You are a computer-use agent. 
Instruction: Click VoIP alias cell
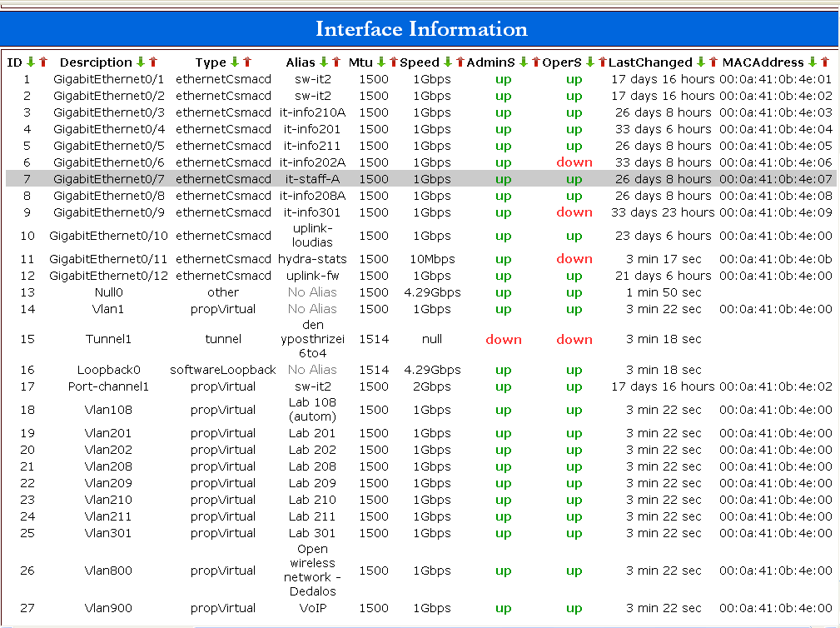click(x=313, y=608)
